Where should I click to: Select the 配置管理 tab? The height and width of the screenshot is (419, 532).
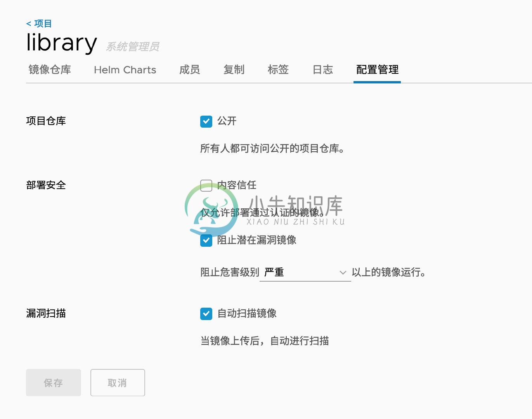[x=377, y=70]
